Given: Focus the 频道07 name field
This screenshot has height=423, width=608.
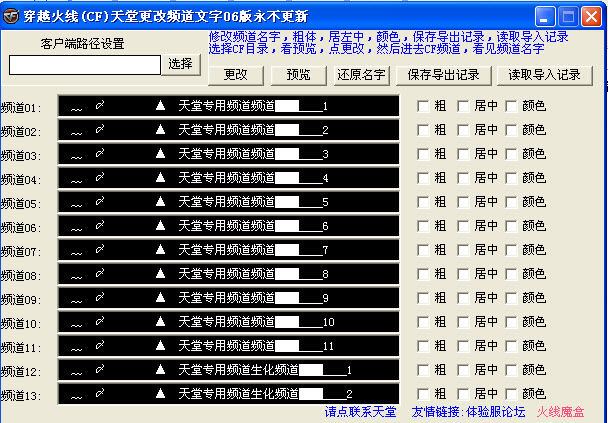Looking at the screenshot, I should point(228,250).
